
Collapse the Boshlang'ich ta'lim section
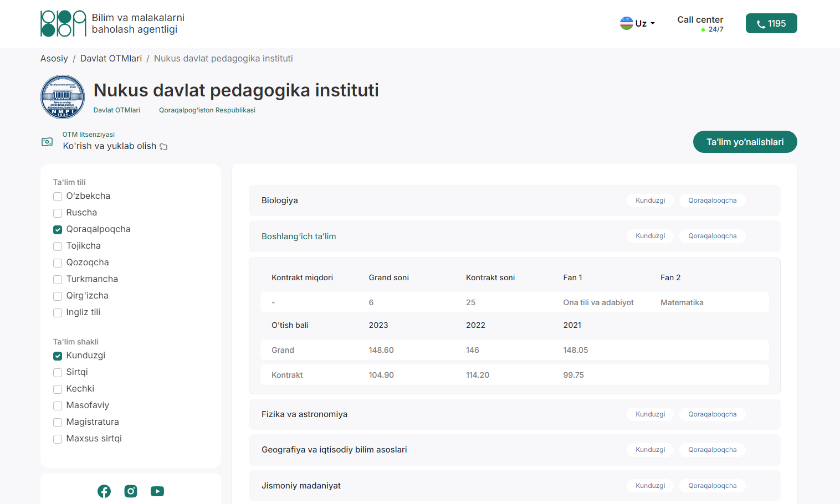tap(299, 236)
